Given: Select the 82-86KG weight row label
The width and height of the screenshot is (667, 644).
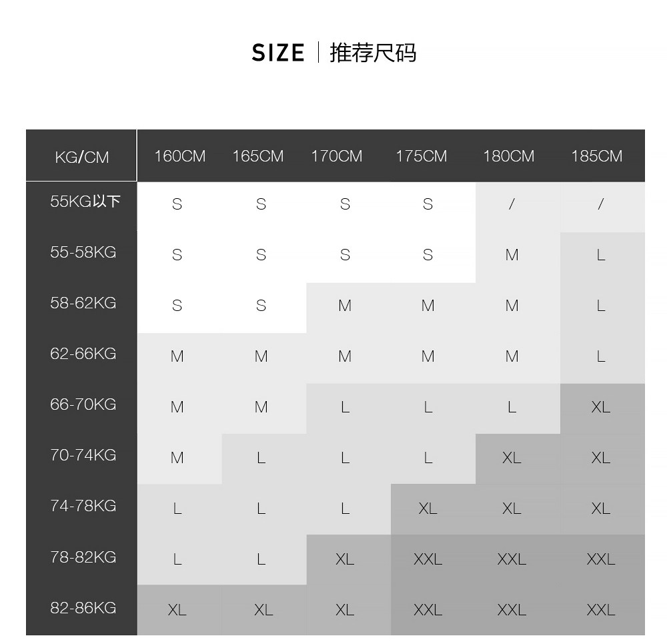Looking at the screenshot, I should 83,608.
